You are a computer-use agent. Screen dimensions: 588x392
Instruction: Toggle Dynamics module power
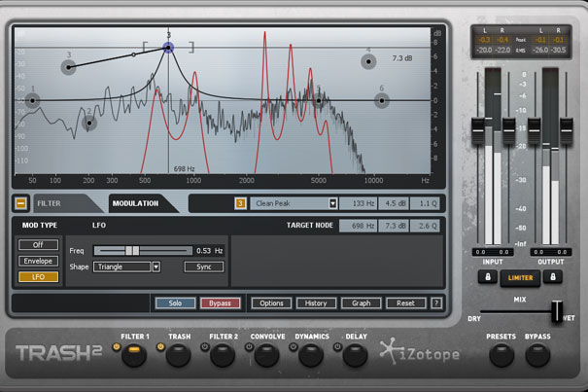click(294, 346)
